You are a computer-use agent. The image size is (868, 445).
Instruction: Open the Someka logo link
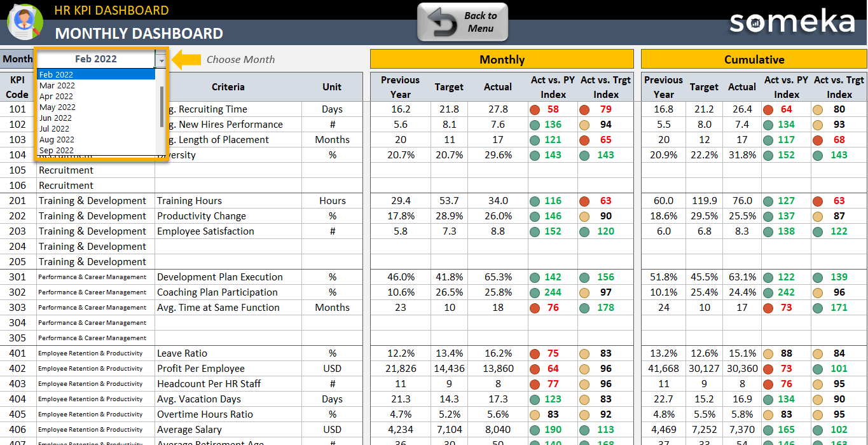[x=792, y=22]
